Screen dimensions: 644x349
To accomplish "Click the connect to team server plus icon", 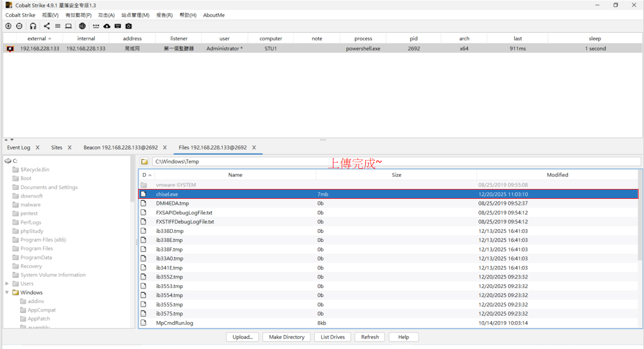I will pos(8,26).
